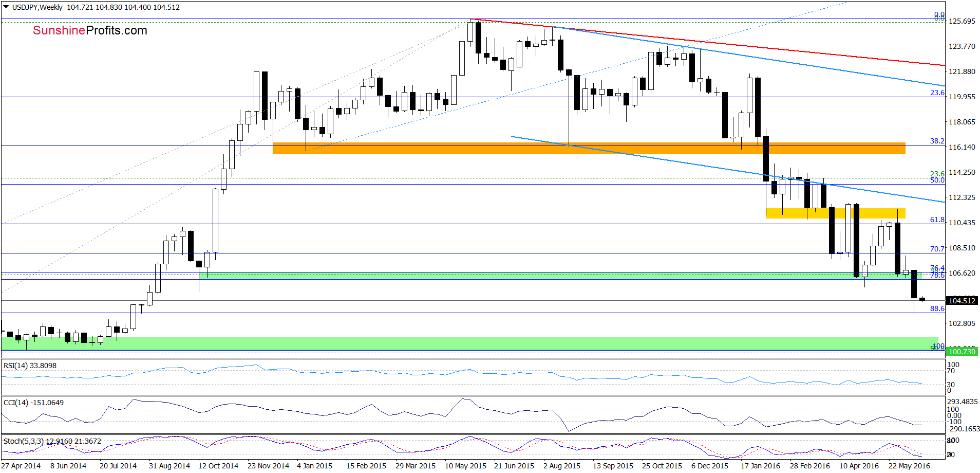Select the yellow resistance zone rectangle
The image size is (980, 473).
(x=835, y=213)
